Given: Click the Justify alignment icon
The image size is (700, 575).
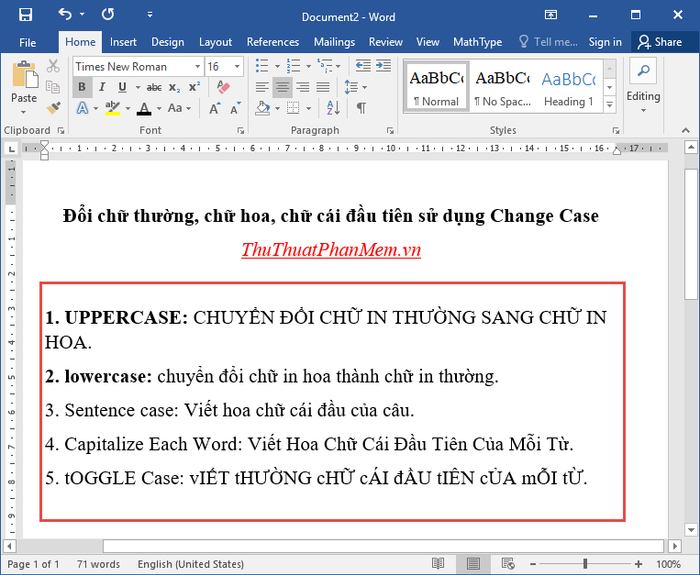Looking at the screenshot, I should point(323,87).
